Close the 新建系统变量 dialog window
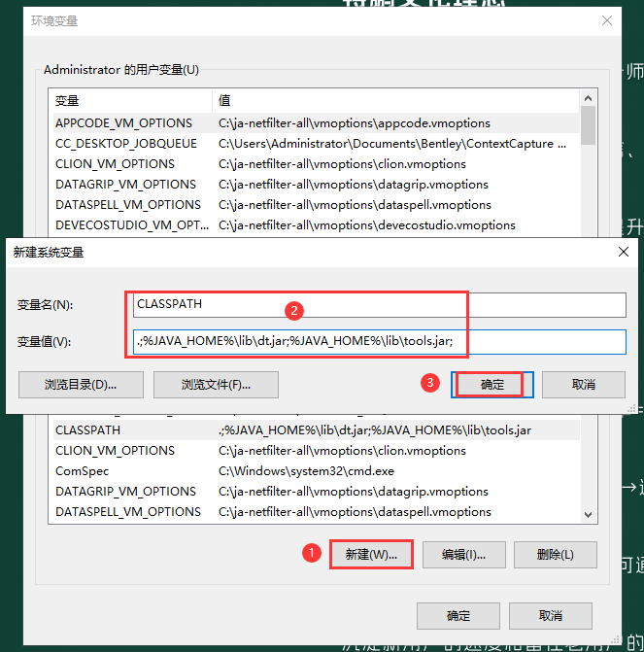The width and height of the screenshot is (644, 652). 623,252
